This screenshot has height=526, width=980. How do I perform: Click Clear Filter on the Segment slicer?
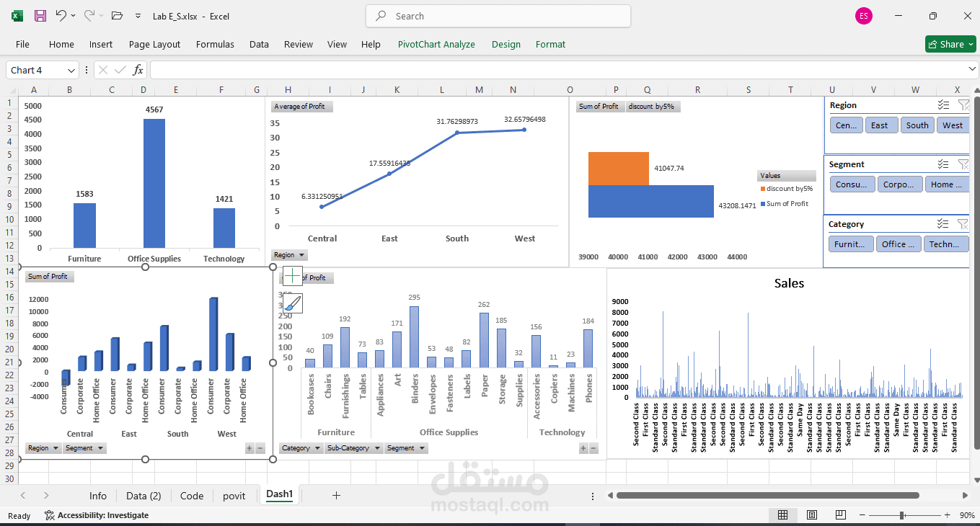963,164
